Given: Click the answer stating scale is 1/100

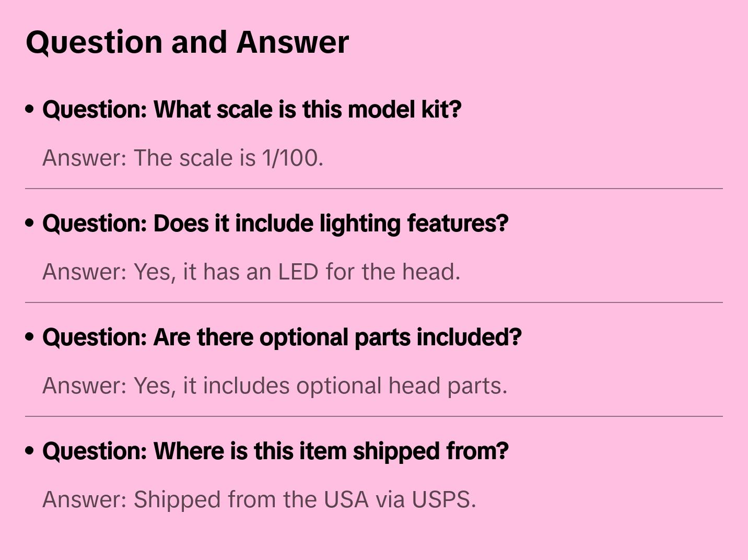Looking at the screenshot, I should click(183, 158).
